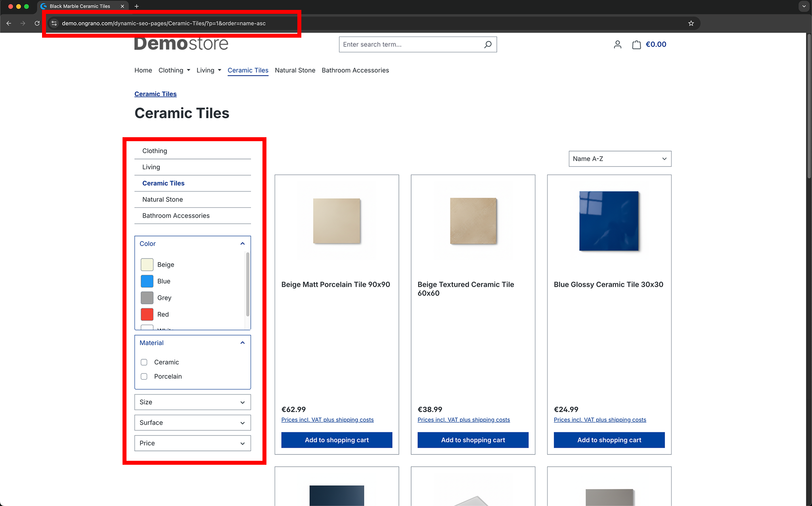Click the Ceramic Tiles breadcrumb link
Viewport: 812px width, 506px height.
155,94
